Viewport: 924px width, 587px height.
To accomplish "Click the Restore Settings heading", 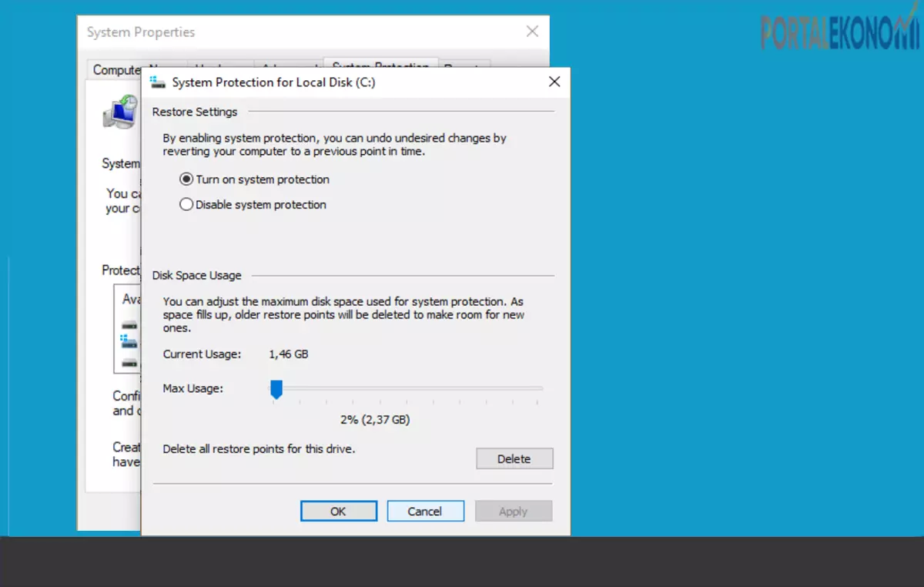I will coord(195,112).
